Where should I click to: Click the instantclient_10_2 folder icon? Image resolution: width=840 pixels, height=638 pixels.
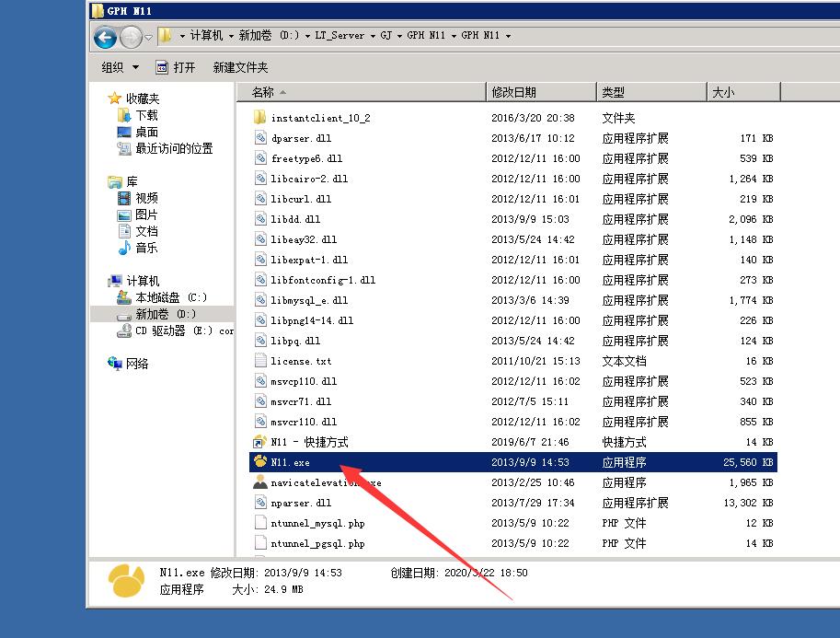(260, 118)
